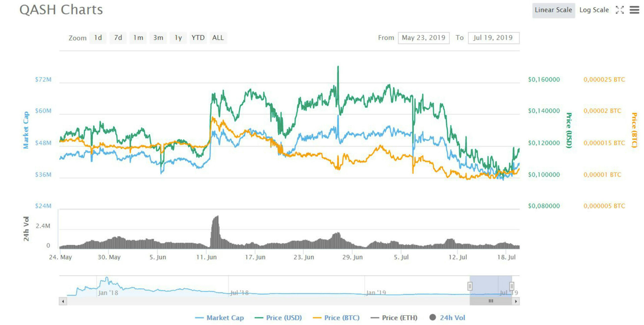This screenshot has height=325, width=644.
Task: Click the 11. Jun axis label
Action: click(x=206, y=257)
